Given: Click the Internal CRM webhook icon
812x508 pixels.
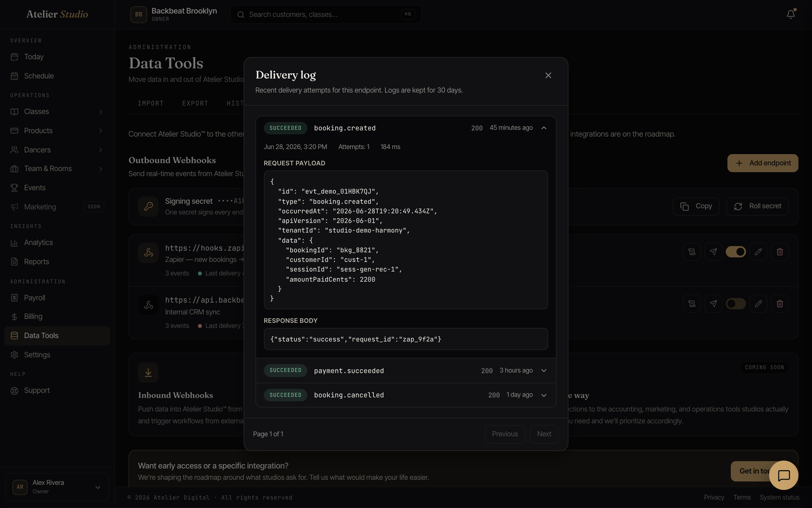Looking at the screenshot, I should tap(148, 305).
